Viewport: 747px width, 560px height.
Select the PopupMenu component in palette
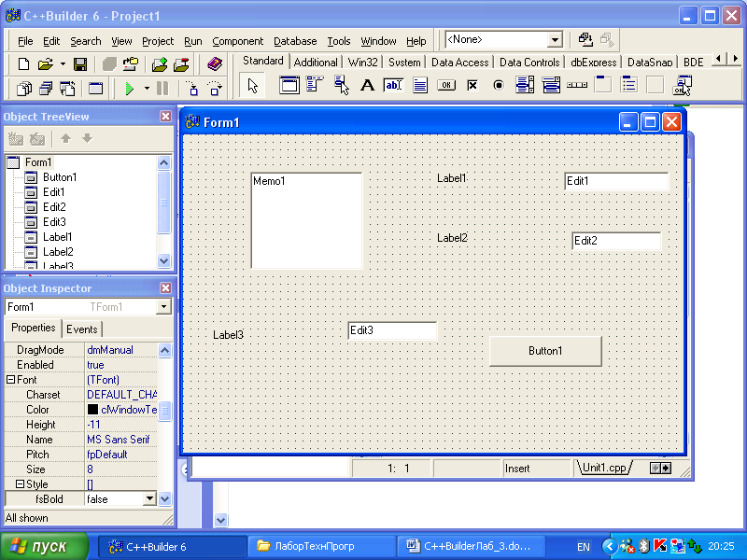click(341, 86)
